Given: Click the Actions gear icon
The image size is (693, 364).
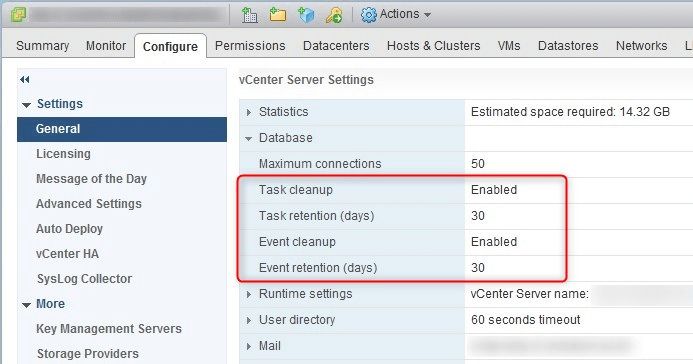Looking at the screenshot, I should click(x=369, y=15).
